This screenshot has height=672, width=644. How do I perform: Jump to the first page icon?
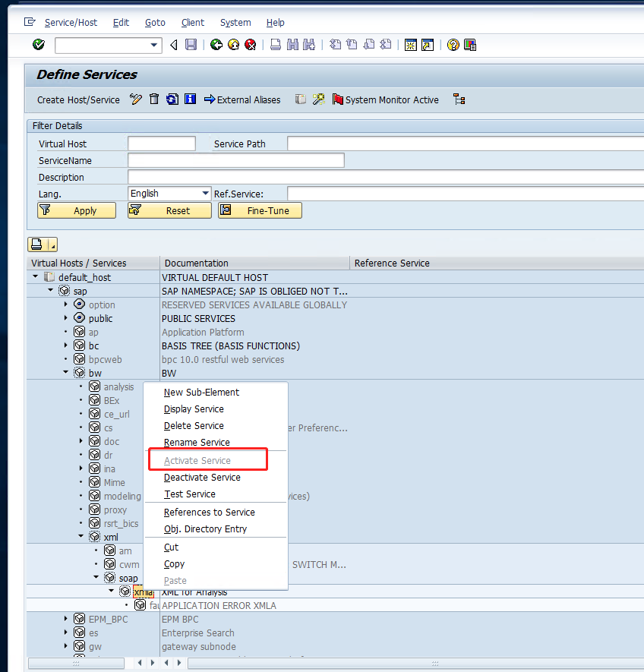coord(336,45)
